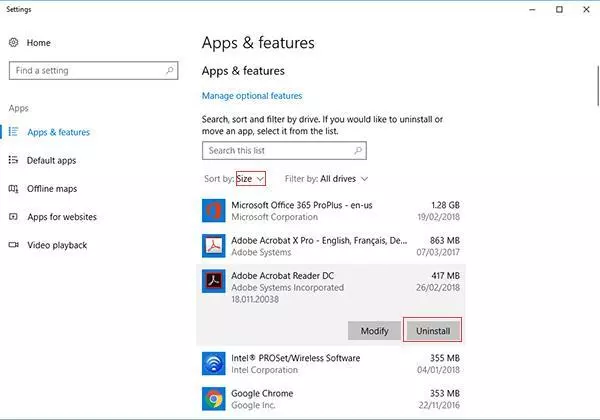Click the Modify button
Screen dimensions: 600x420
(x=374, y=330)
